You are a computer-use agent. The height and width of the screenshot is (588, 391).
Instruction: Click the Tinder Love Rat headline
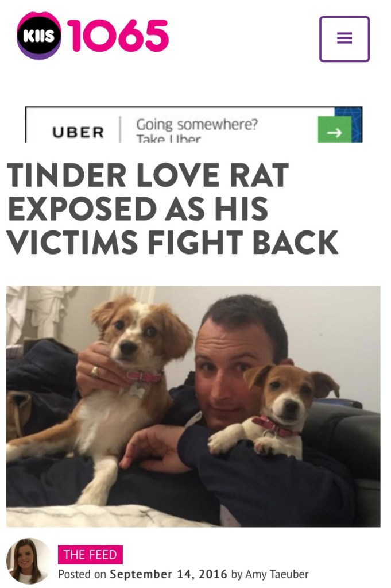172,209
